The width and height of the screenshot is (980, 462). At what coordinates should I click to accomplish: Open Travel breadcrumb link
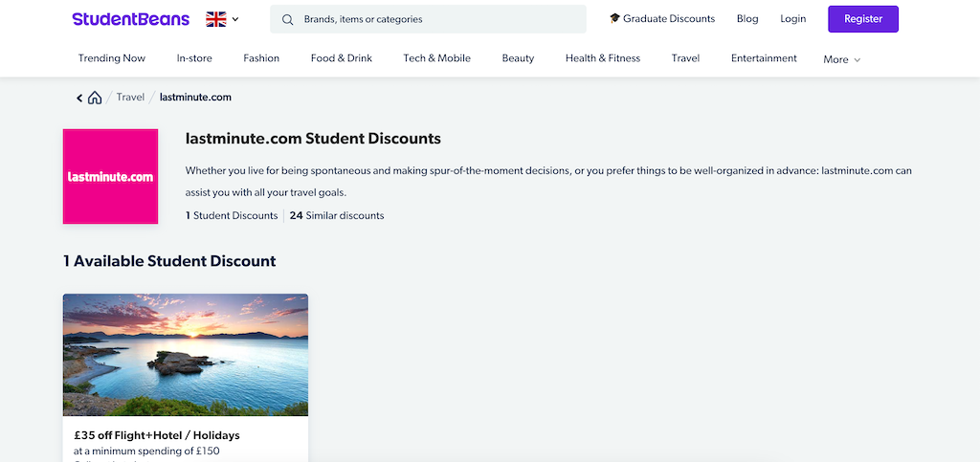(130, 98)
